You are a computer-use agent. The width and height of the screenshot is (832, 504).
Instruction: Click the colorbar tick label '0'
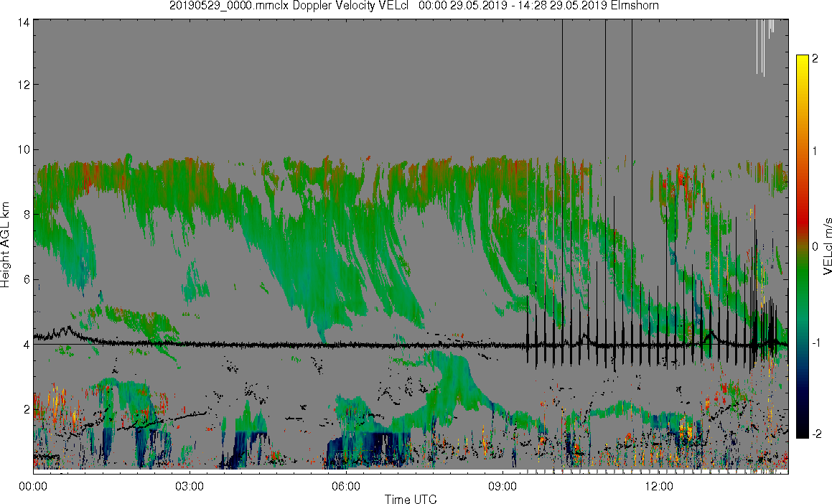click(815, 247)
